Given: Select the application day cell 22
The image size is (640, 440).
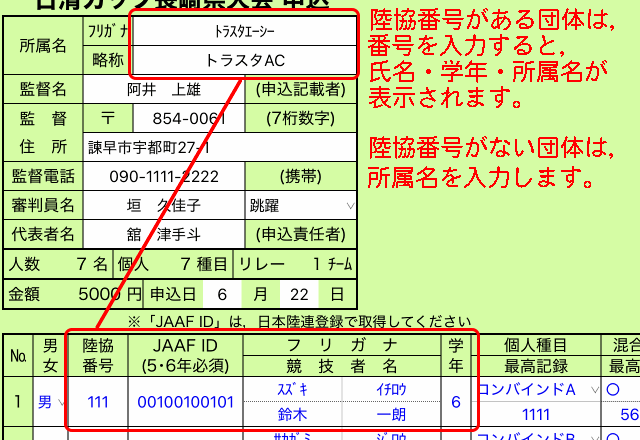Looking at the screenshot, I should pyautogui.click(x=299, y=294).
